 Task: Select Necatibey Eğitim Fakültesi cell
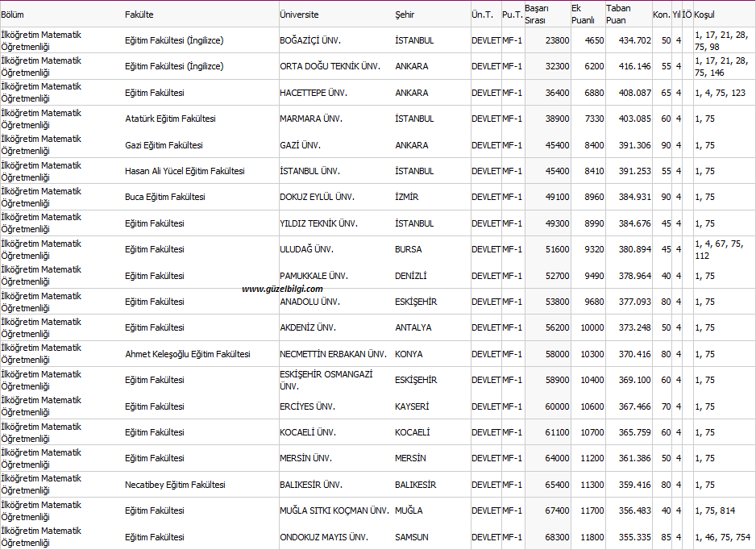tap(175, 485)
